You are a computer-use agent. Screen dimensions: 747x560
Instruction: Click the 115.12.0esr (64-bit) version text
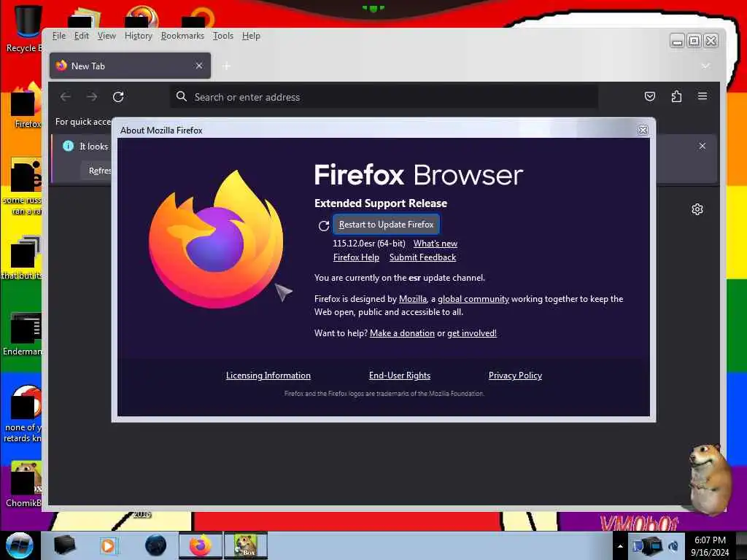(x=368, y=244)
